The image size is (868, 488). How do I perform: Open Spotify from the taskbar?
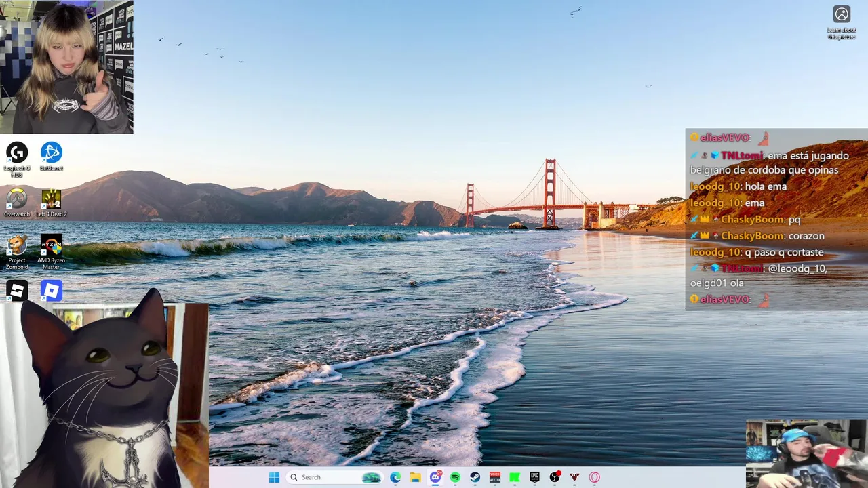[x=455, y=477]
